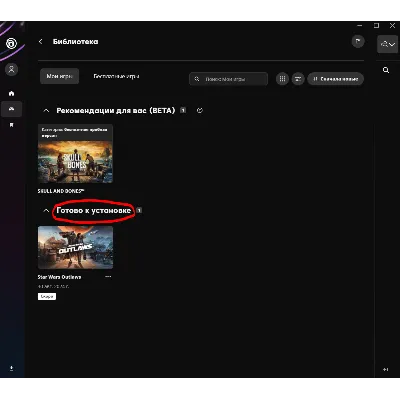Viewport: 400px width, 400px height.
Task: Click the round notification icon in header
Action: 358,42
